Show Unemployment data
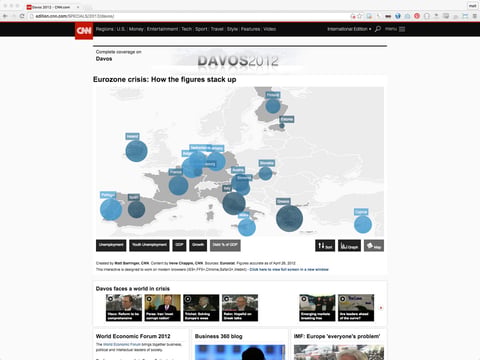The width and height of the screenshot is (480, 360). pyautogui.click(x=111, y=245)
